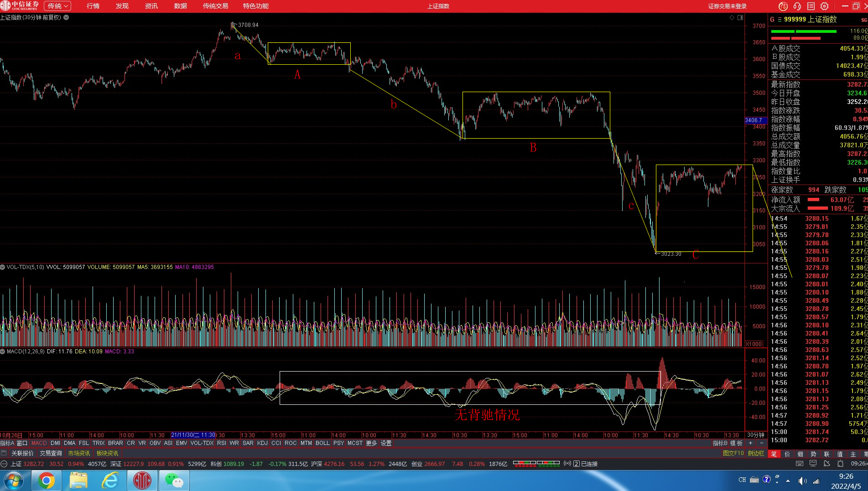
Task: Click the satellite dish icon in status bar
Action: pyautogui.click(x=827, y=464)
